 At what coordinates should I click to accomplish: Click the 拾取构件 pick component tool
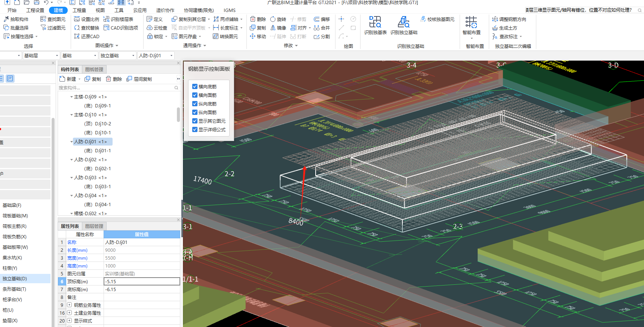click(x=16, y=19)
